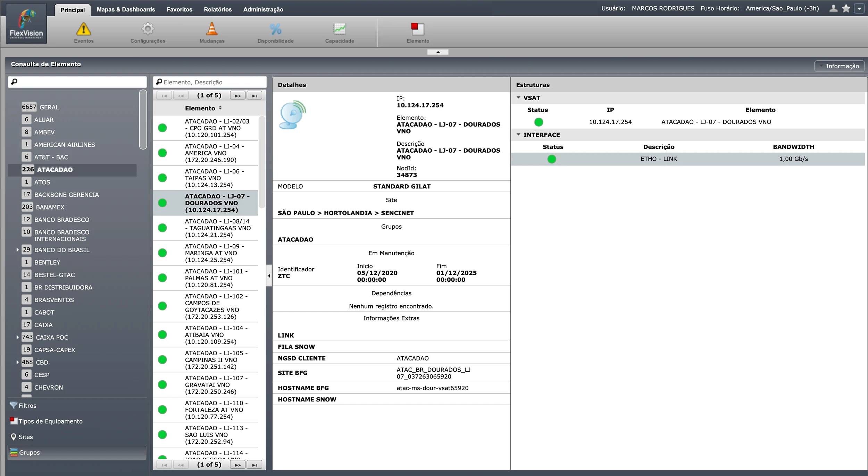Click the group tree scrollbar
Viewport: 868px width, 476px height.
point(143,120)
